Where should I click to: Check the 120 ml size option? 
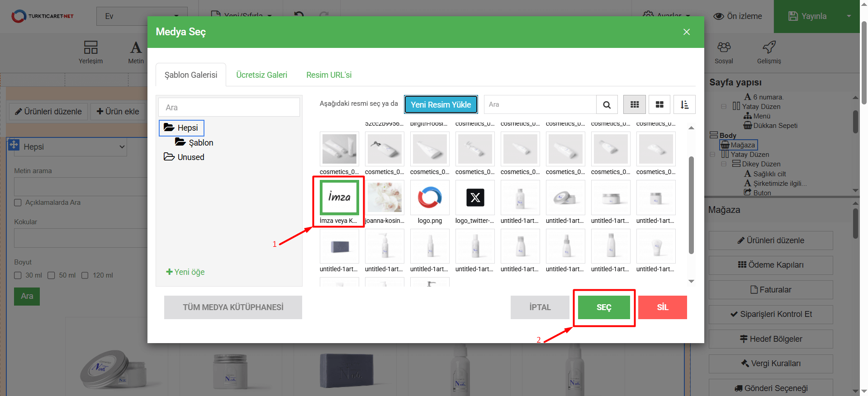[x=85, y=275]
